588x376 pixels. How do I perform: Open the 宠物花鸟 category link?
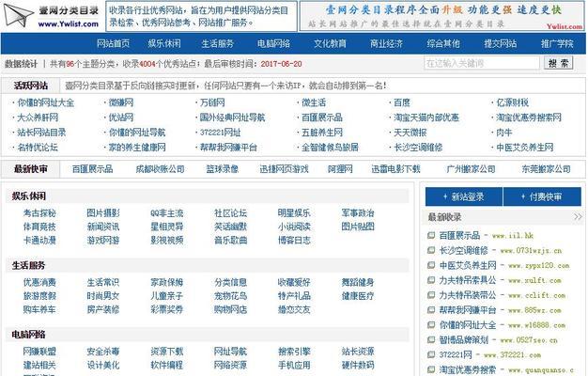coord(231,296)
